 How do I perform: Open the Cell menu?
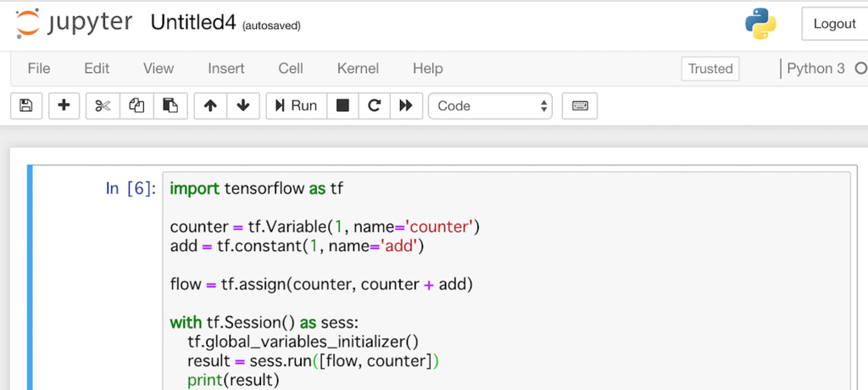click(x=291, y=69)
